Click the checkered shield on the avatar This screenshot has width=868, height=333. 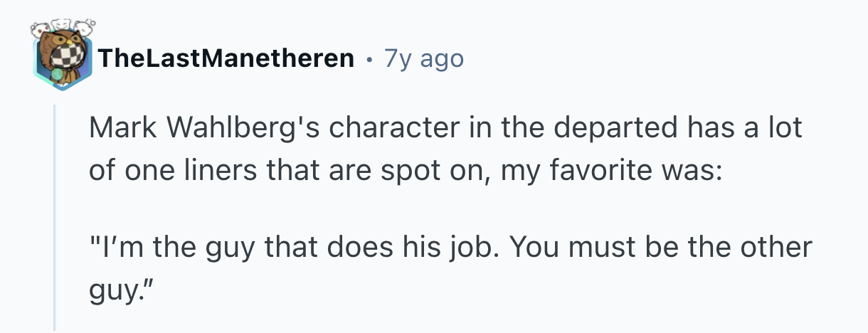coord(69,57)
